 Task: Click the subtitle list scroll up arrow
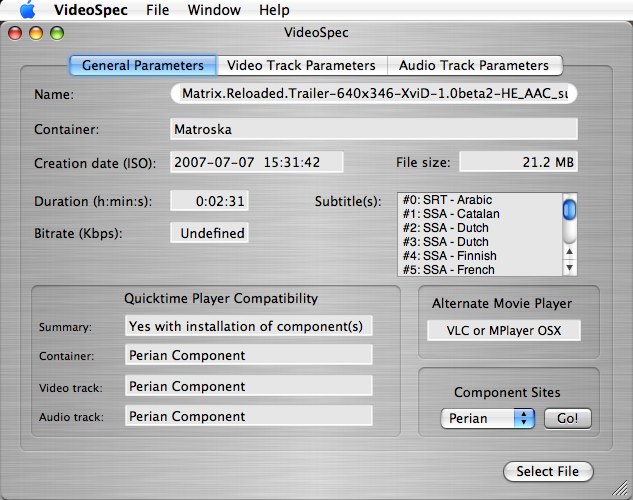[569, 252]
